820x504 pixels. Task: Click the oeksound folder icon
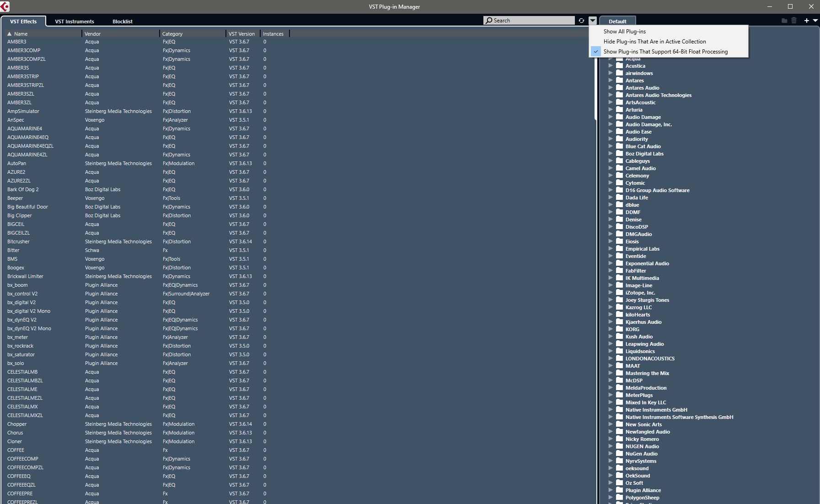pos(620,468)
